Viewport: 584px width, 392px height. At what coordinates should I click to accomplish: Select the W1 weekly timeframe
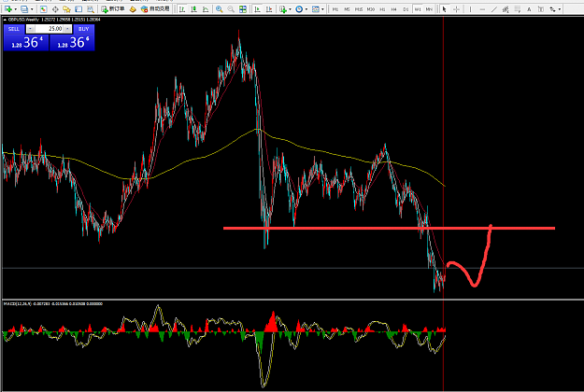pos(418,9)
